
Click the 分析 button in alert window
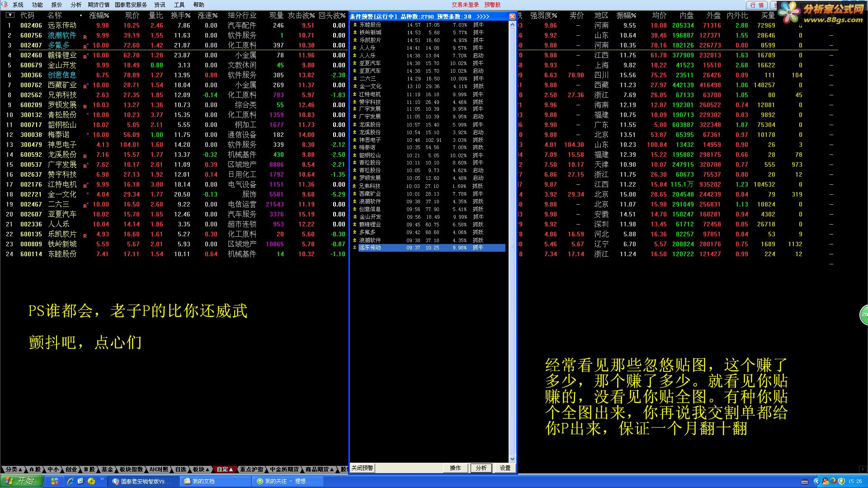pos(481,468)
